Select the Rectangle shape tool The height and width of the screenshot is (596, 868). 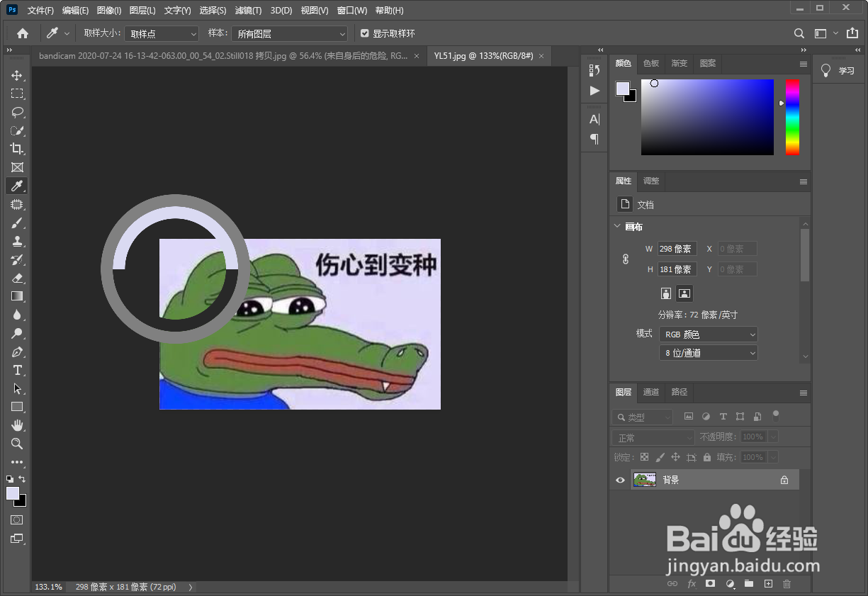tap(17, 407)
